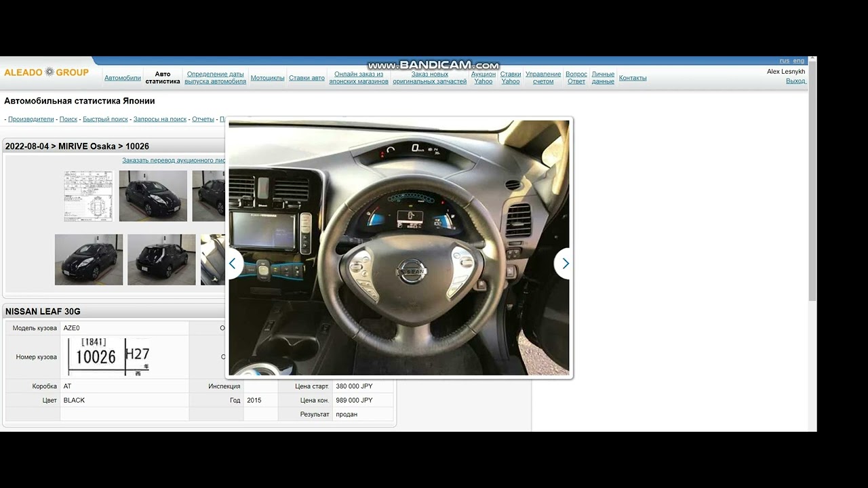Click the final price 989 000 JPY
Screen dimensions: 868x488
pyautogui.click(x=354, y=401)
